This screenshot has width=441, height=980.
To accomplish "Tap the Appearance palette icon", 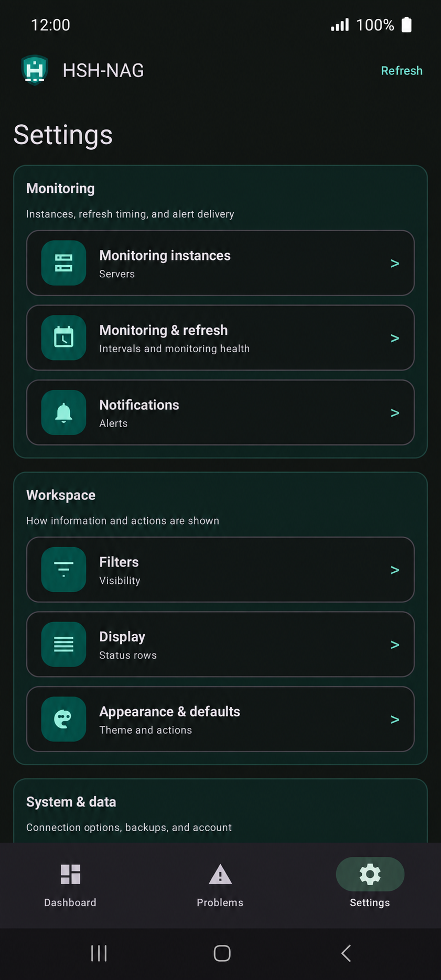I will pos(64,719).
